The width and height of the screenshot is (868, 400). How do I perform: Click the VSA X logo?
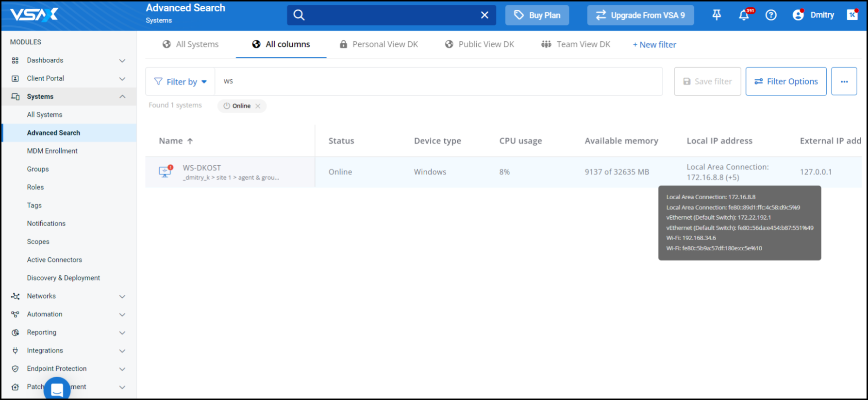click(x=34, y=15)
